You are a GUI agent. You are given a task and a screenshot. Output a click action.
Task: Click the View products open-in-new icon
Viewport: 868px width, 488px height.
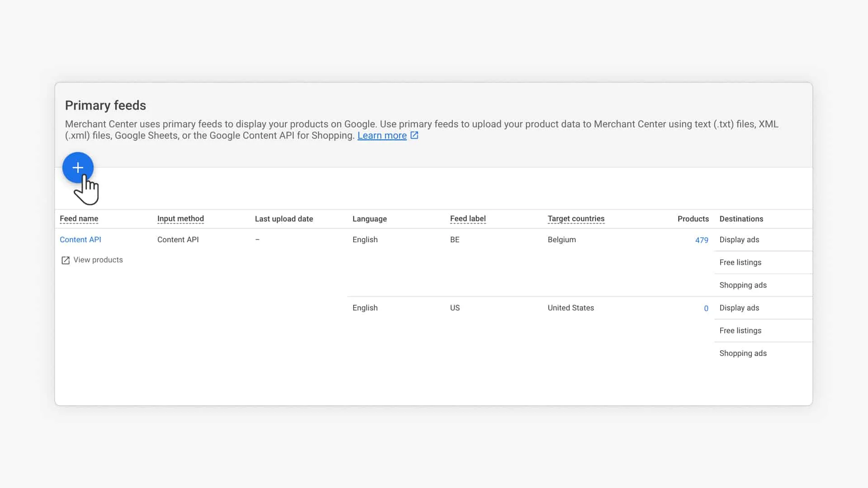pyautogui.click(x=66, y=260)
